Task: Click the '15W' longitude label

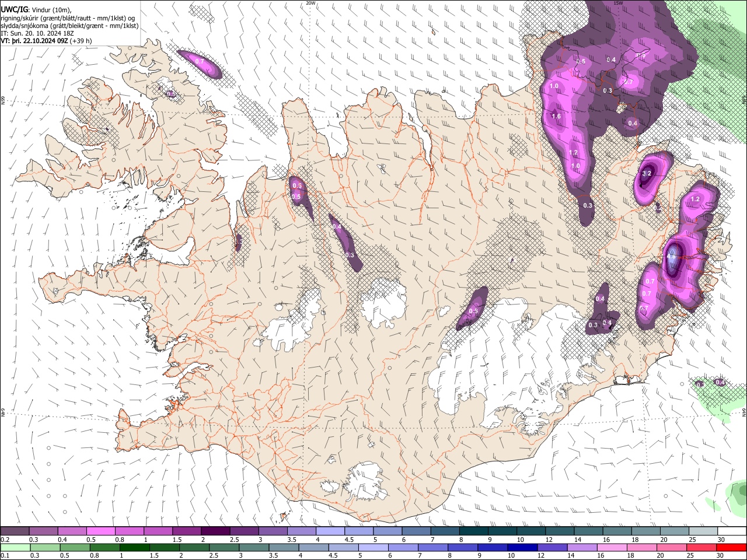Action: pos(618,3)
